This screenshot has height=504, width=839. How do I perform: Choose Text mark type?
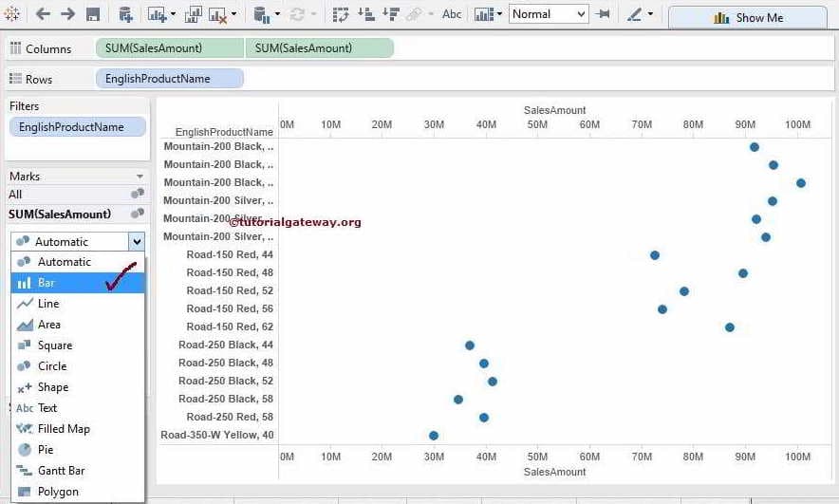tap(78, 408)
